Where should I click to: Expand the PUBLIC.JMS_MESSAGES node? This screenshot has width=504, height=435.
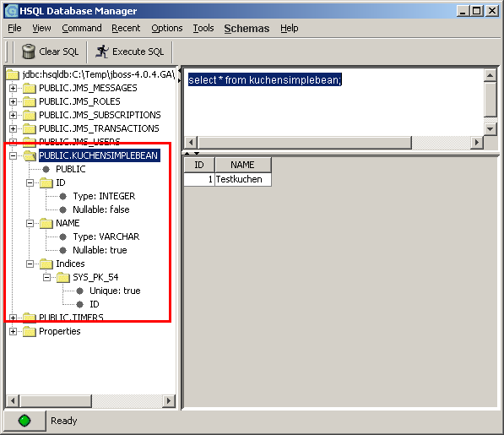coord(13,88)
